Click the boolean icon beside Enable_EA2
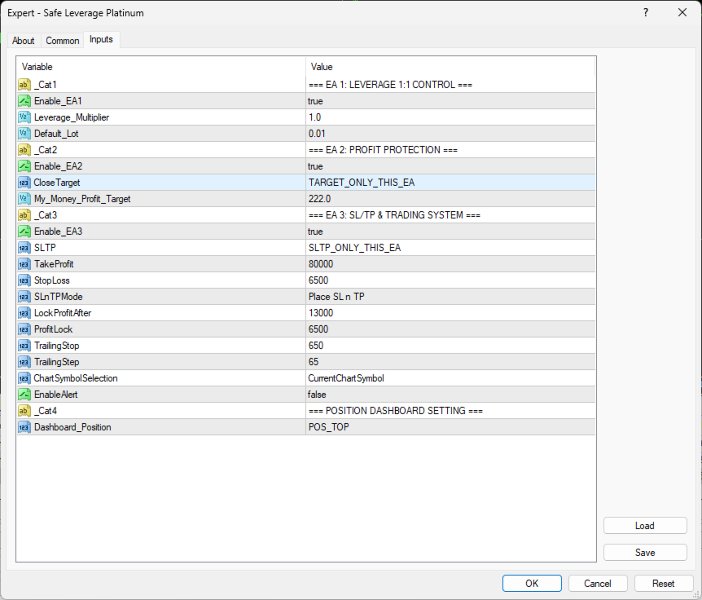Screen dimensions: 702x600 [24, 166]
